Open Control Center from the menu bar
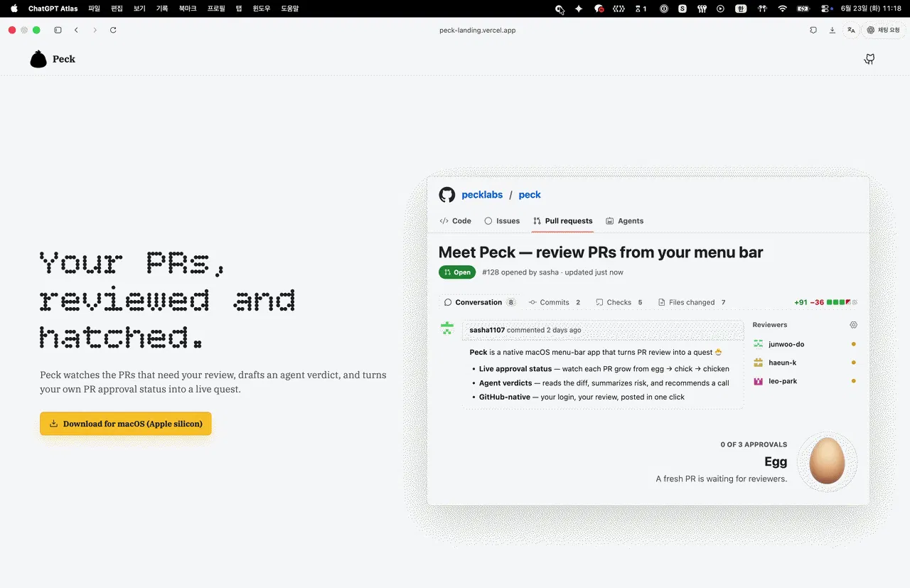Image resolution: width=910 pixels, height=588 pixels. coord(825,9)
